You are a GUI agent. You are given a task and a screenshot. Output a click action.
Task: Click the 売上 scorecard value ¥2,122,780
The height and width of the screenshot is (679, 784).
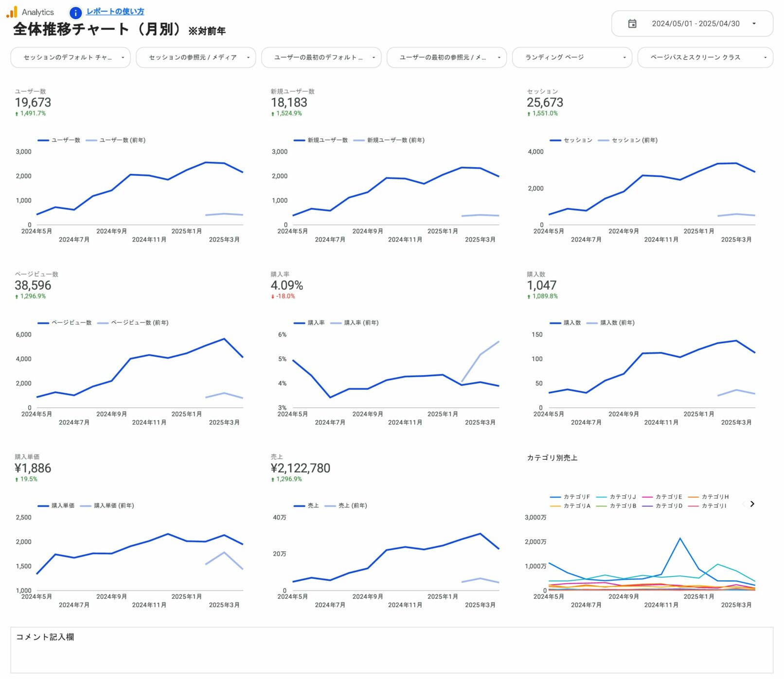click(x=300, y=469)
